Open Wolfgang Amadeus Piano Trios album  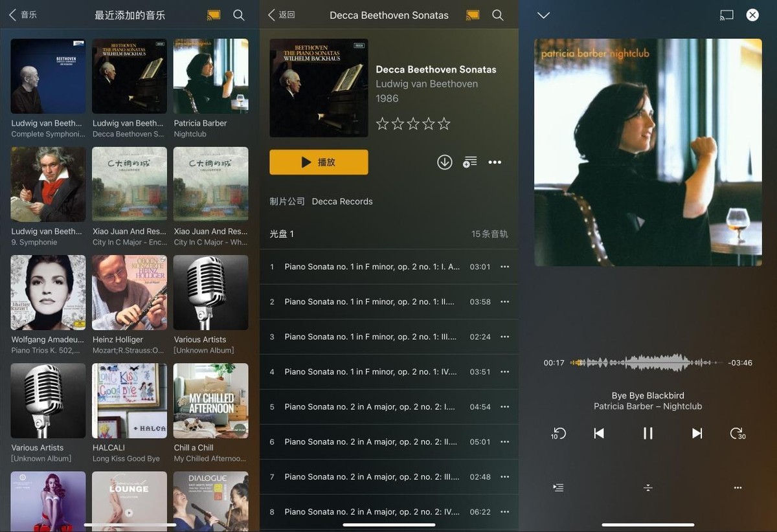coord(48,293)
